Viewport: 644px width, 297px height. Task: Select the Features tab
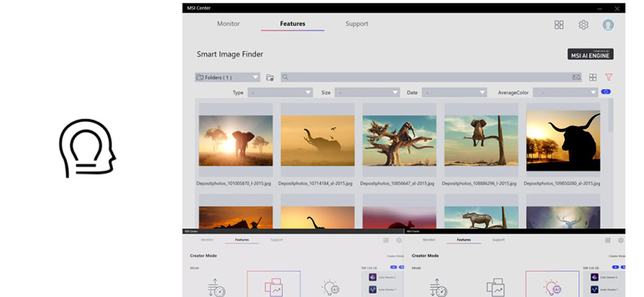[x=293, y=24]
